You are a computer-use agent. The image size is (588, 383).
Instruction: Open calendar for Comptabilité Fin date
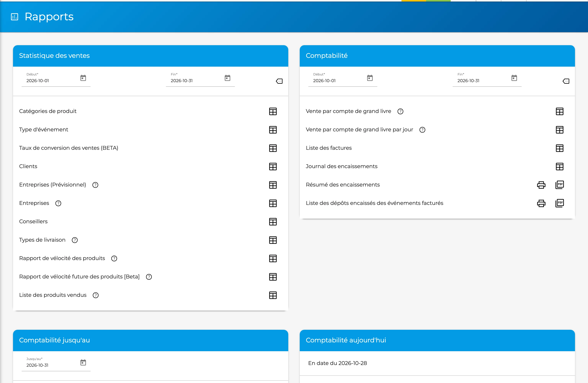click(x=514, y=78)
